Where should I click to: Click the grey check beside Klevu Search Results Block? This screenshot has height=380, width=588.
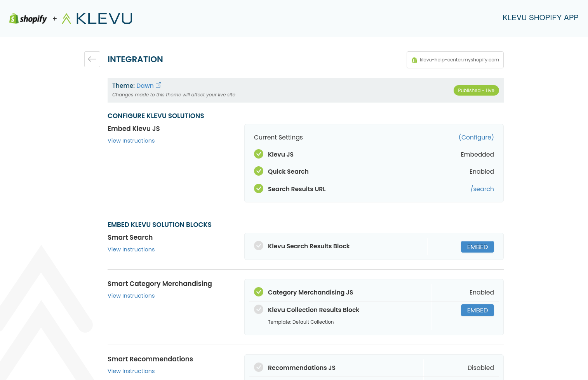(259, 246)
